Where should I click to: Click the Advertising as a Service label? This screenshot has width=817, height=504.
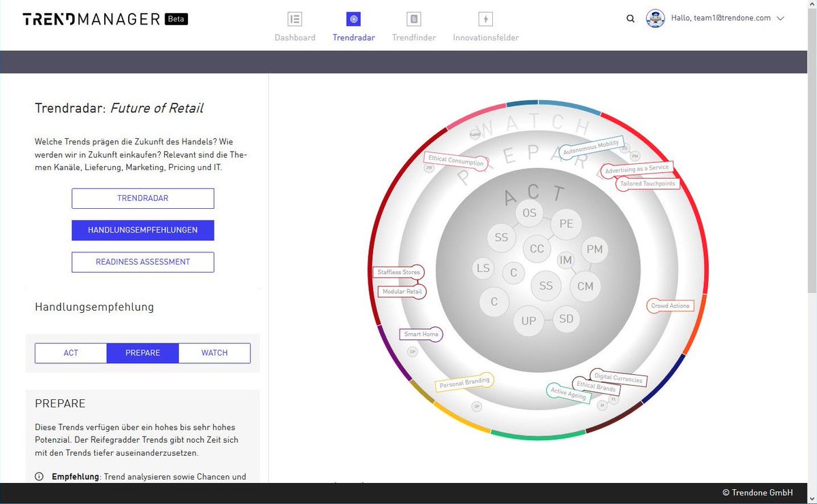pos(637,169)
